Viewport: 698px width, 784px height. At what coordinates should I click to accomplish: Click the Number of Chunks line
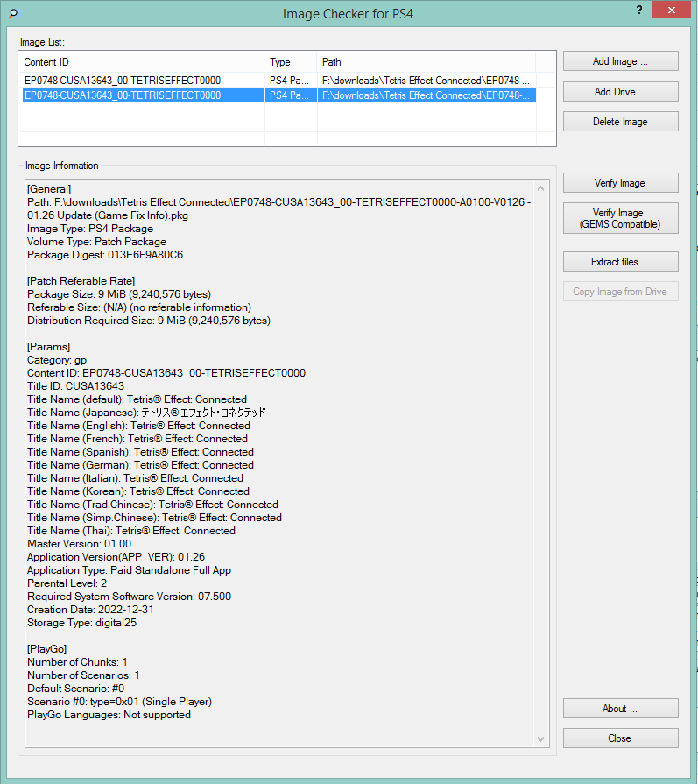(x=77, y=662)
